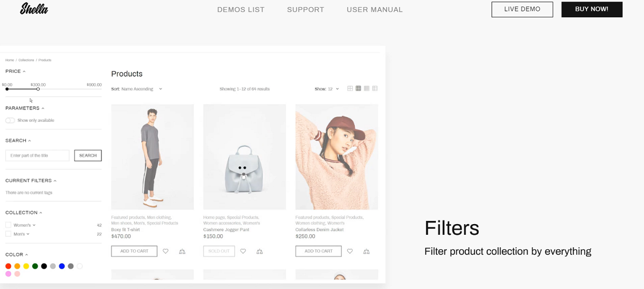This screenshot has width=644, height=289.
Task: Collapse the PRICE filter section
Action: (16, 71)
